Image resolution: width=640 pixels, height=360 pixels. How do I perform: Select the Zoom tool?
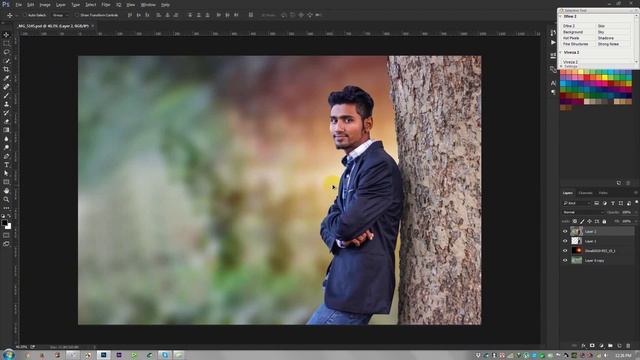6,200
